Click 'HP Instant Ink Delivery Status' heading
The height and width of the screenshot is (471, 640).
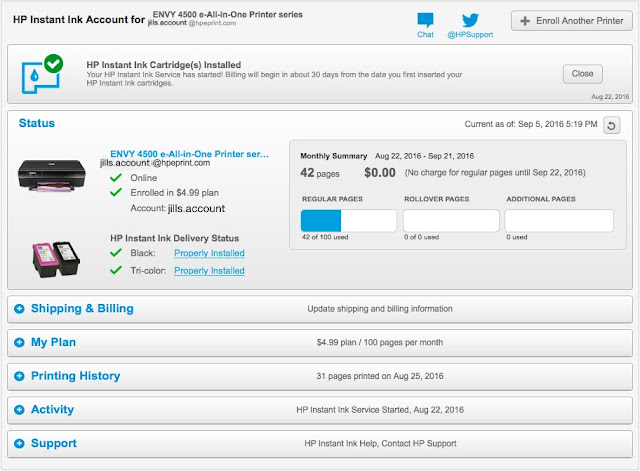click(175, 238)
